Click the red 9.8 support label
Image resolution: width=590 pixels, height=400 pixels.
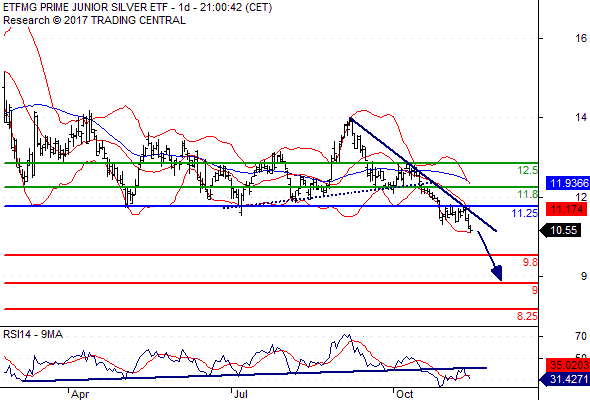pyautogui.click(x=530, y=262)
